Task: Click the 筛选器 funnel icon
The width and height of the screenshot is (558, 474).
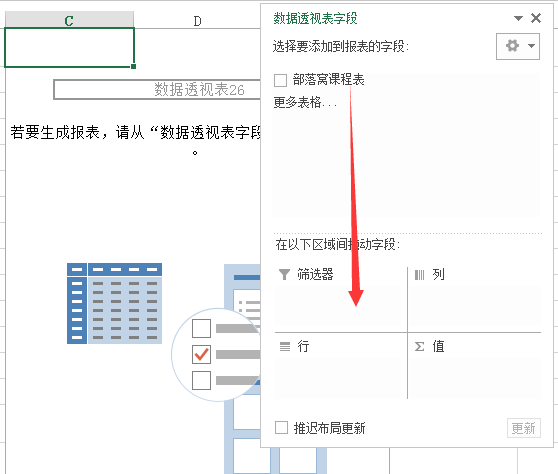Action: [284, 274]
